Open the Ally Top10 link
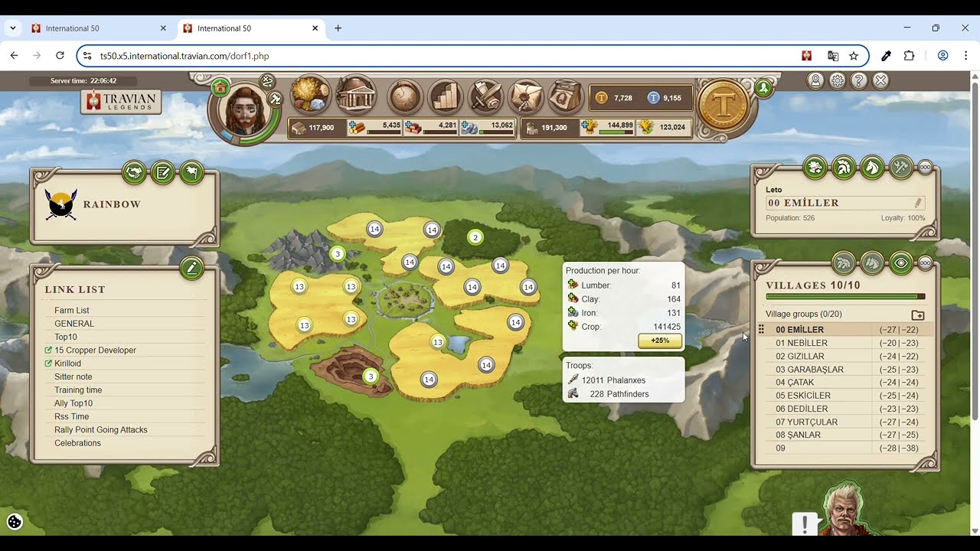The height and width of the screenshot is (551, 980). coord(73,403)
